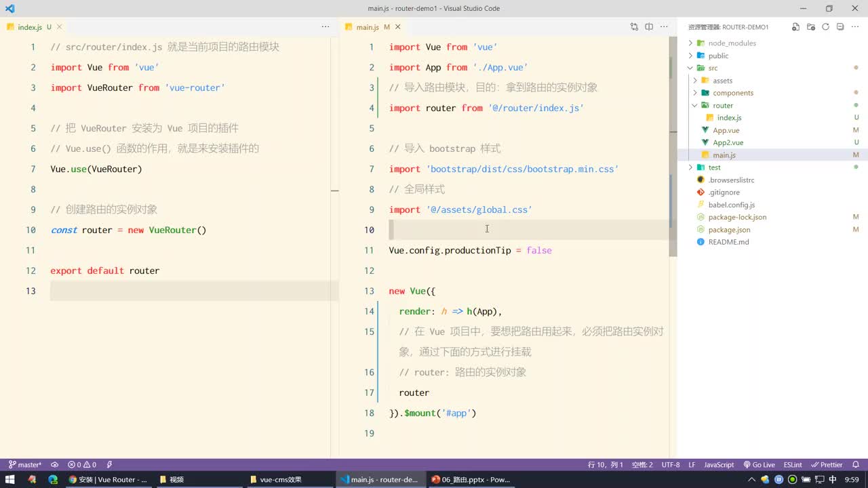
Task: Switch to Chrome Vue Router taskbar window
Action: tap(108, 479)
